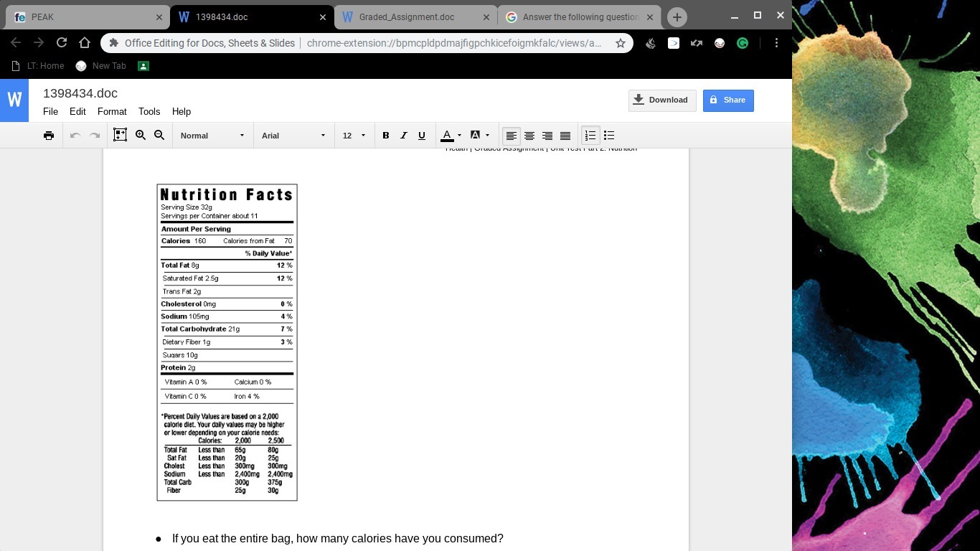Open a new browser tab

pyautogui.click(x=677, y=17)
